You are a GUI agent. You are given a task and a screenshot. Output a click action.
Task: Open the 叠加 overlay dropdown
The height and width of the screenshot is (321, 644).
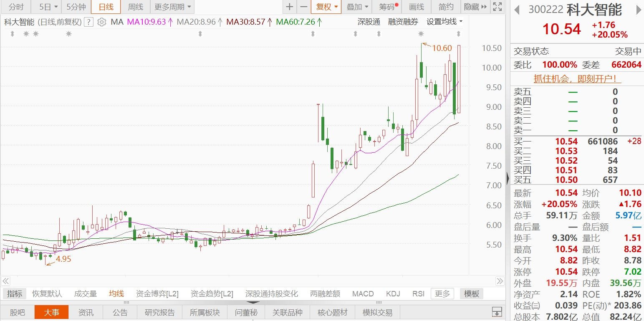point(358,7)
